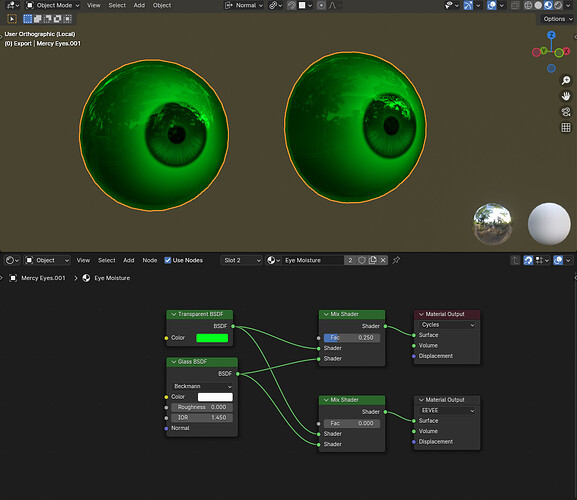Open the Object Mode dropdown
This screenshot has height=500, width=577.
[x=53, y=5]
